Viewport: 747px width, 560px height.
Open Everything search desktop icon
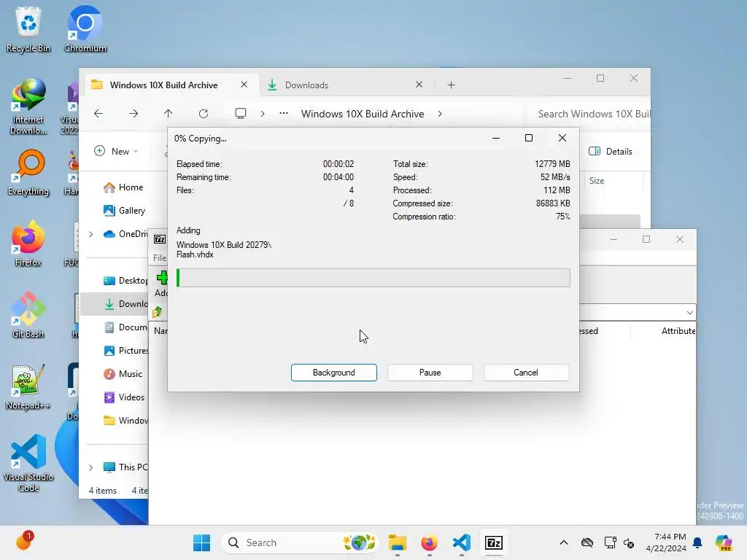[28, 174]
